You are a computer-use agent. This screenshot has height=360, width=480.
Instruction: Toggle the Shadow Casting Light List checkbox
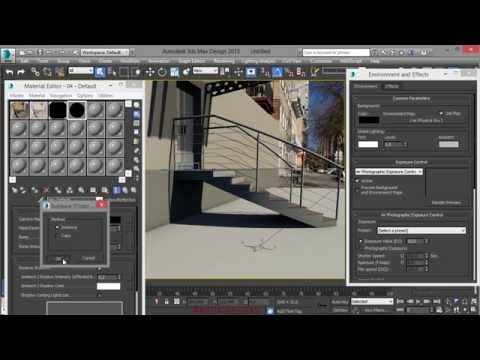tap(99, 295)
